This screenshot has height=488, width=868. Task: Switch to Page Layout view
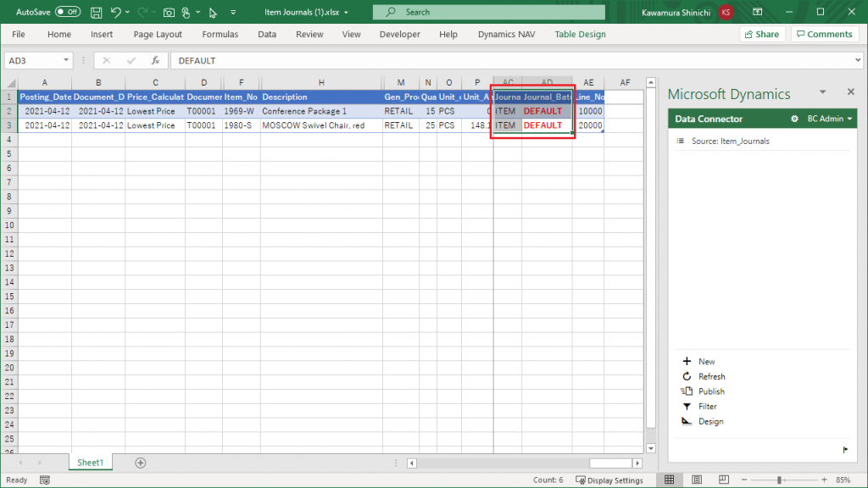pyautogui.click(x=697, y=480)
